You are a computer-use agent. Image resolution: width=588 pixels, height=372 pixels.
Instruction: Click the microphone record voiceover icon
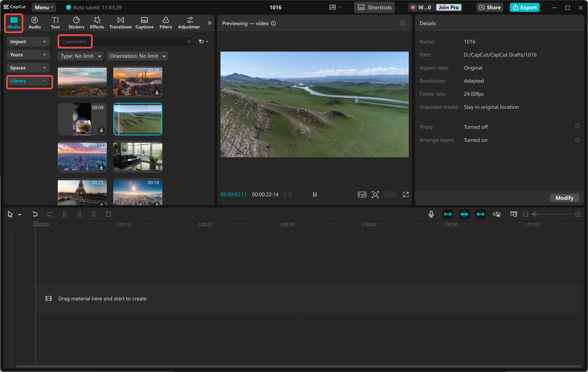tap(431, 214)
